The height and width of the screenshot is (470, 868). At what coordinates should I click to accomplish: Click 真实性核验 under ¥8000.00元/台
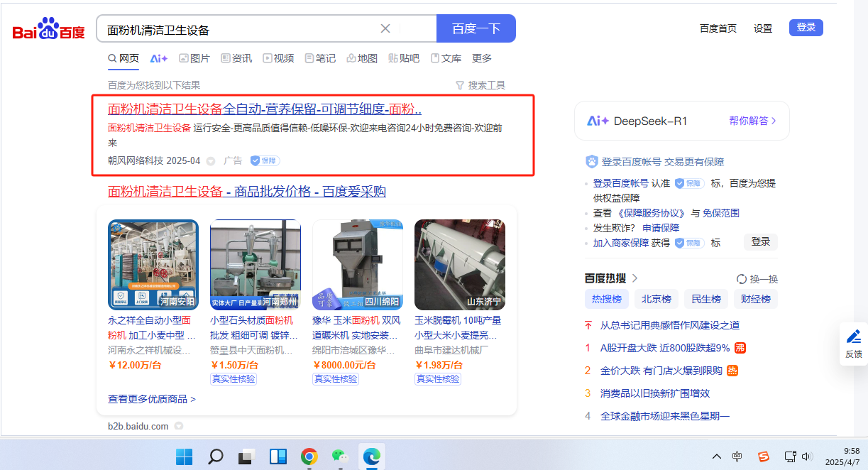(336, 379)
